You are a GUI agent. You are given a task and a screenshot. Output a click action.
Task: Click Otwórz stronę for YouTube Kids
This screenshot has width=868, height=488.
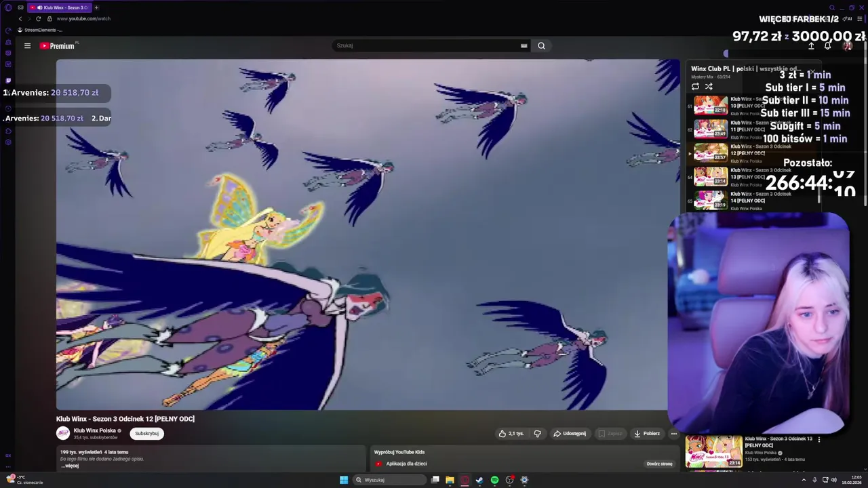(659, 464)
